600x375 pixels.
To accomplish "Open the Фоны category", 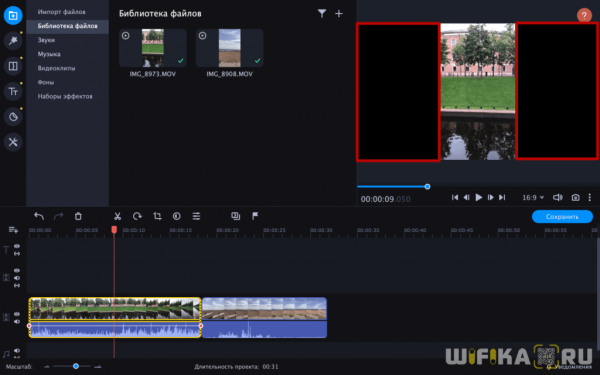I will point(46,82).
